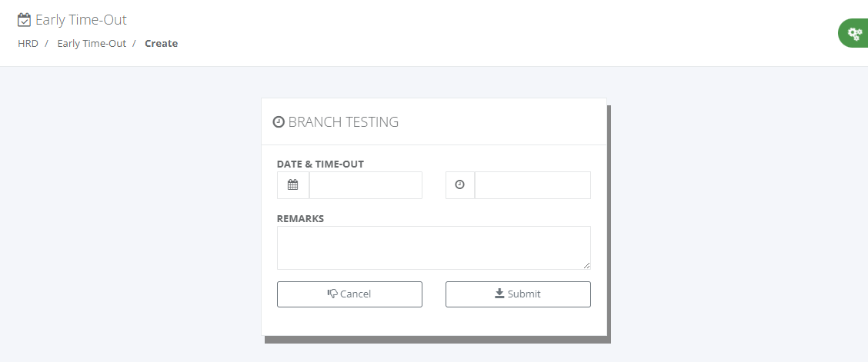
Task: Grab the Remarks textarea resize handle
Action: (x=586, y=265)
